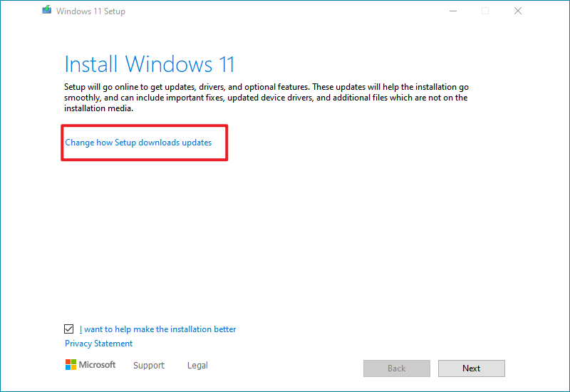The image size is (570, 392).
Task: Click the Support link
Action: [149, 365]
